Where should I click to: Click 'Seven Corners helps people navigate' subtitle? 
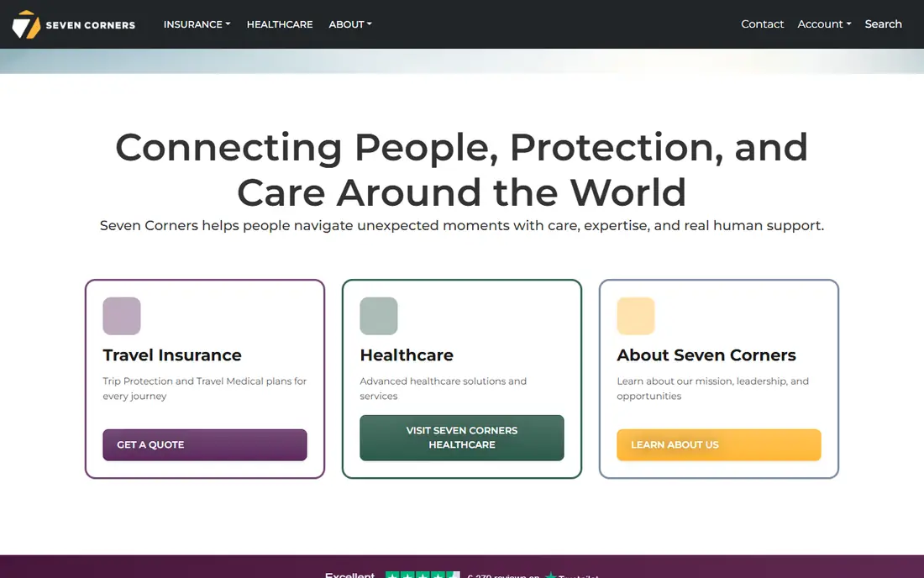[461, 226]
